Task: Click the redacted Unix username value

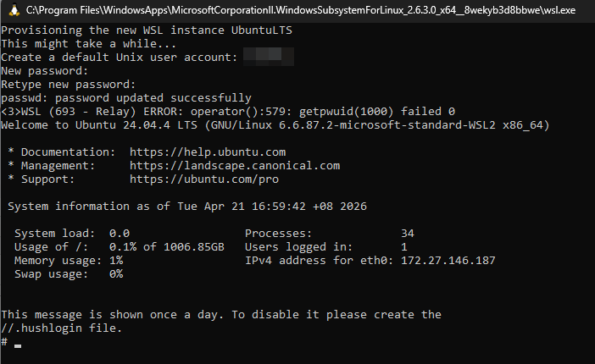Action: (x=268, y=58)
